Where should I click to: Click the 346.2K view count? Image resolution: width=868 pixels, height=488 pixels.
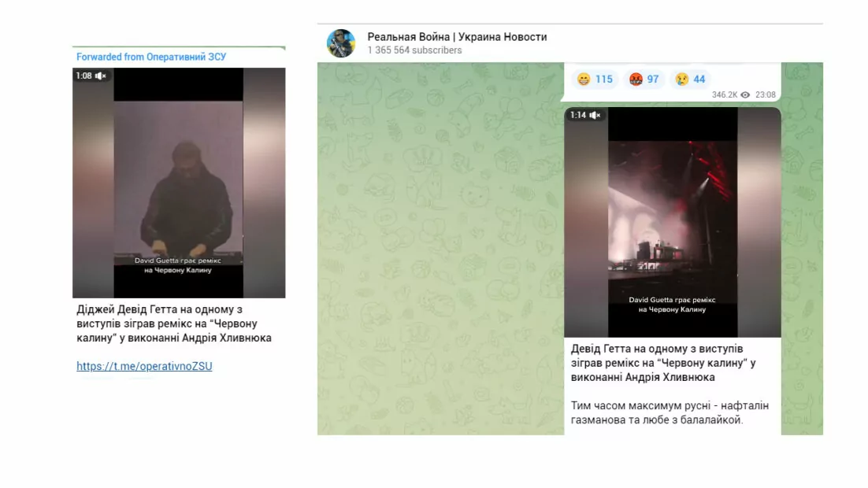tap(725, 95)
